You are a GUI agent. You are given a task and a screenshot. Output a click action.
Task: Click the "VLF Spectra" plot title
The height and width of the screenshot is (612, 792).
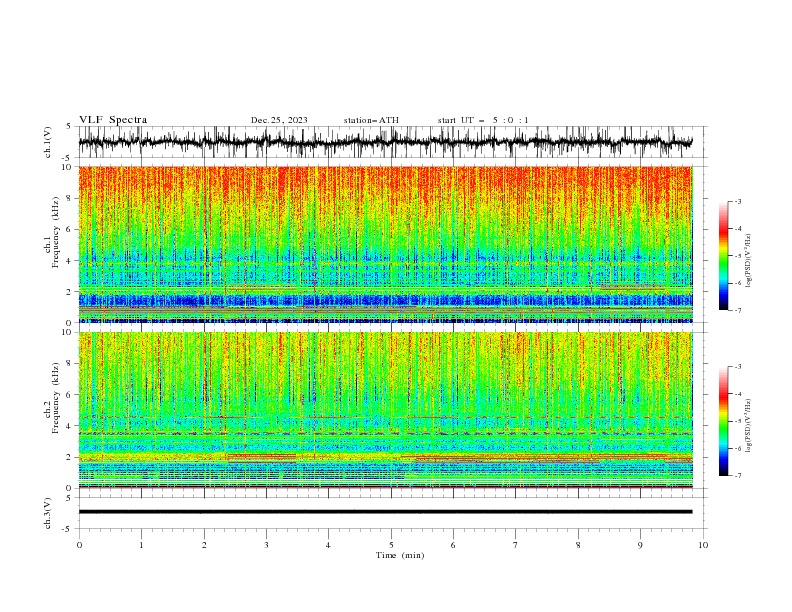point(113,120)
